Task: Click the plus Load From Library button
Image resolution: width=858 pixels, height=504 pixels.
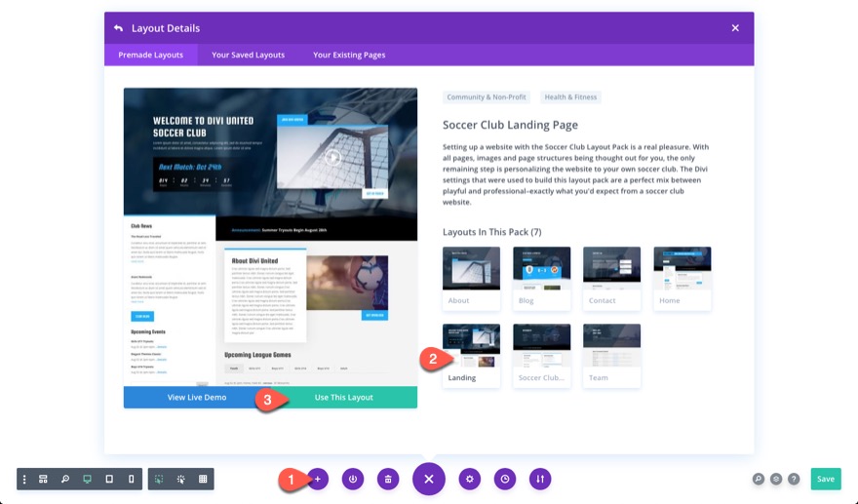Action: [x=318, y=479]
